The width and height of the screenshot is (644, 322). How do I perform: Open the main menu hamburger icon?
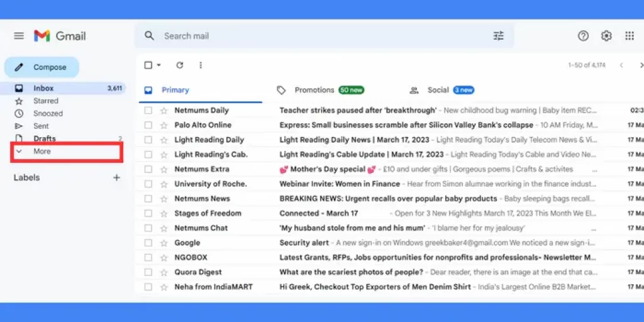(x=19, y=36)
